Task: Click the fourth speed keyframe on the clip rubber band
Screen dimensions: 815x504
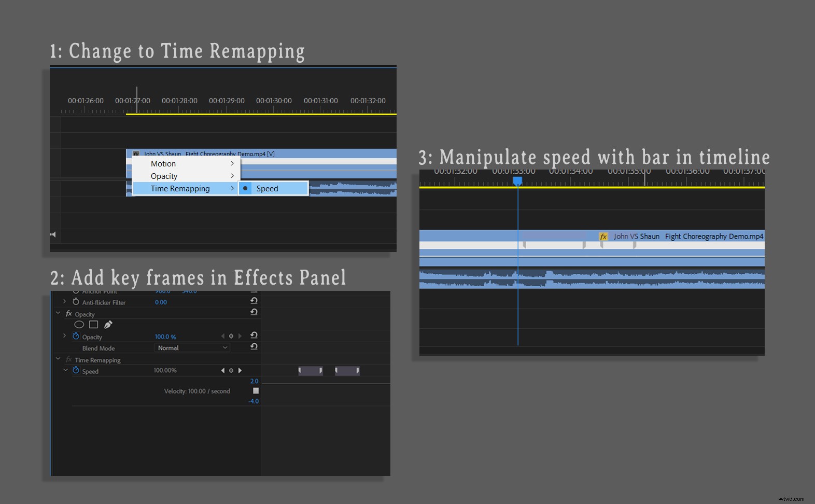Action: click(x=635, y=244)
